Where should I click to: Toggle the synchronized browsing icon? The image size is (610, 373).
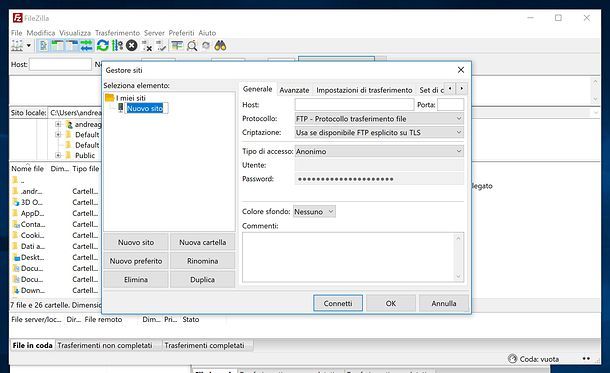point(206,46)
